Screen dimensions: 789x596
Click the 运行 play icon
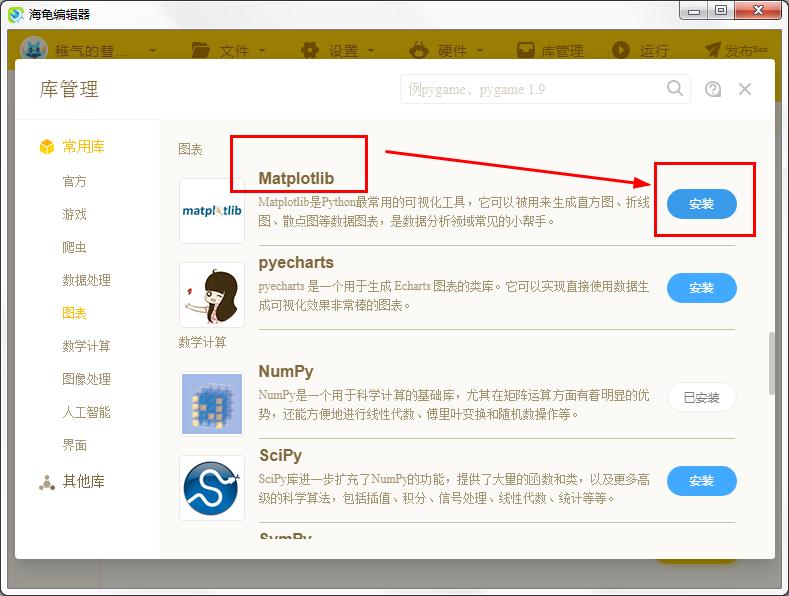click(x=620, y=50)
